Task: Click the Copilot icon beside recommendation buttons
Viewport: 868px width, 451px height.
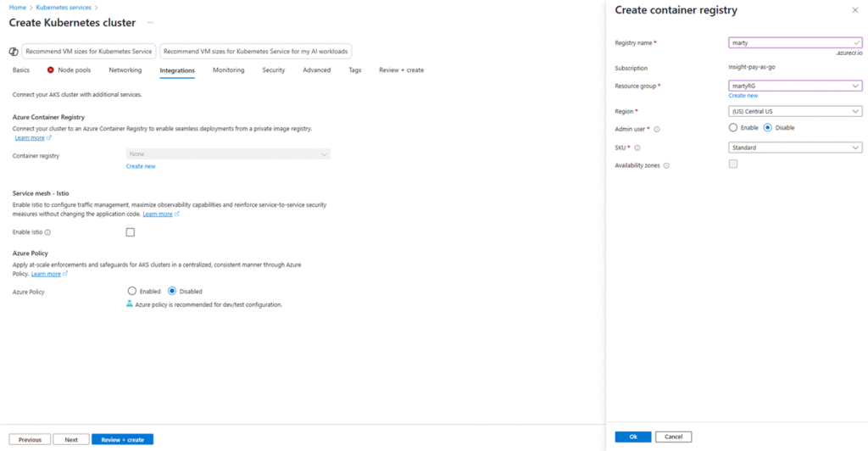Action: 14,52
